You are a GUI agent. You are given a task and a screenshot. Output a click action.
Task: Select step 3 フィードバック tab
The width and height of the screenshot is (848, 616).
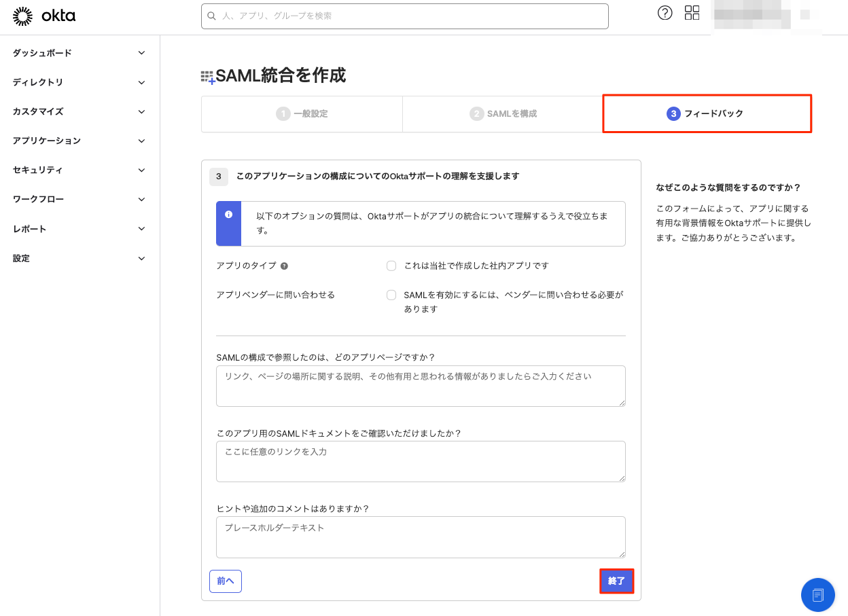pos(707,113)
